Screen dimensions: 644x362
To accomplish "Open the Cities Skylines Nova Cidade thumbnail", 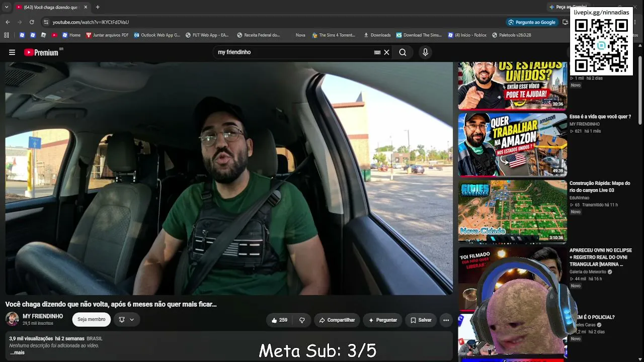I will click(x=513, y=212).
